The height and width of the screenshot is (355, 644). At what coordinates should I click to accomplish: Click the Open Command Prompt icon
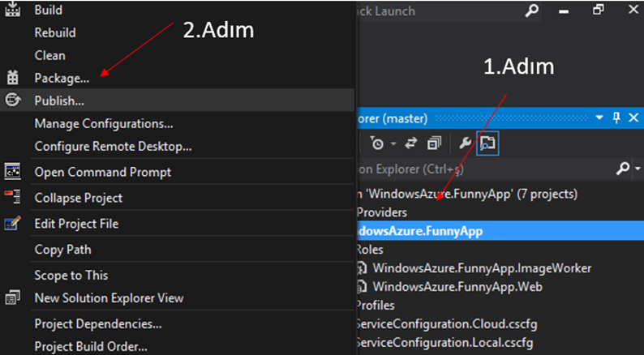point(13,172)
